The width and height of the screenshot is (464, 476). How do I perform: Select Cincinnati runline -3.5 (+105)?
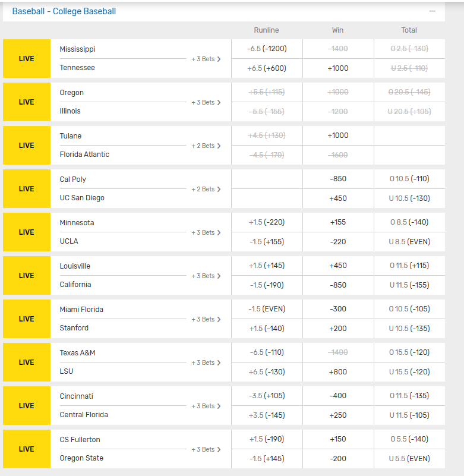267,396
